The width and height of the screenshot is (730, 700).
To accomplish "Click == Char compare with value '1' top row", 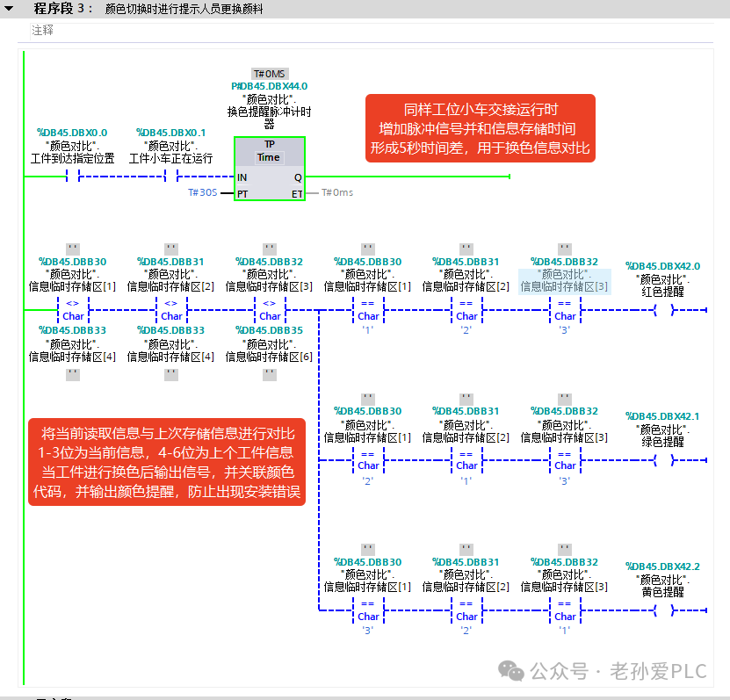I will (368, 310).
